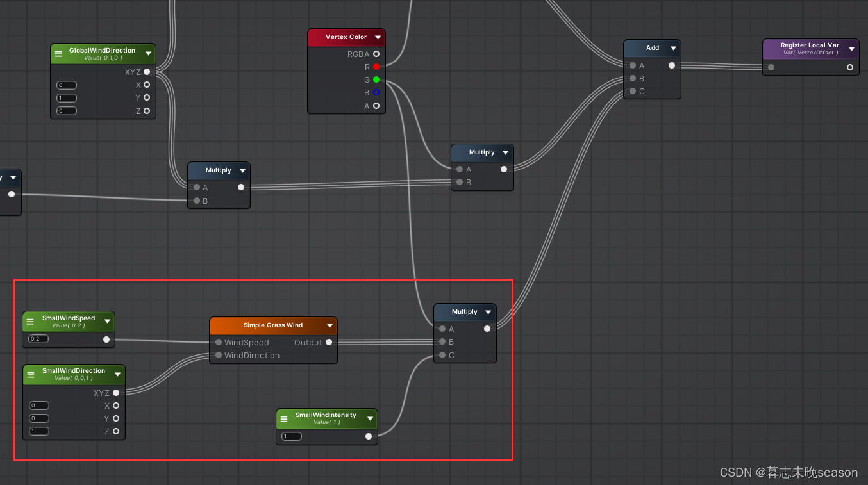
Task: Click the WindDirection input port
Action: (219, 355)
